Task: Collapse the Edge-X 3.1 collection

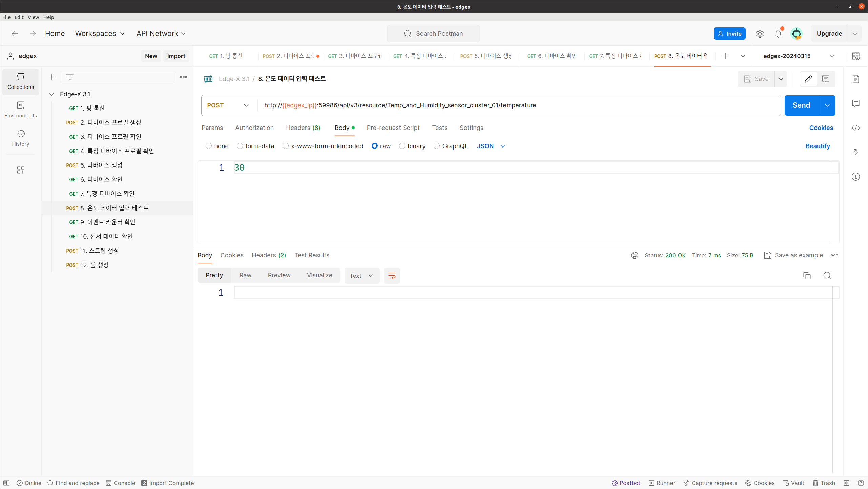Action: tap(52, 94)
